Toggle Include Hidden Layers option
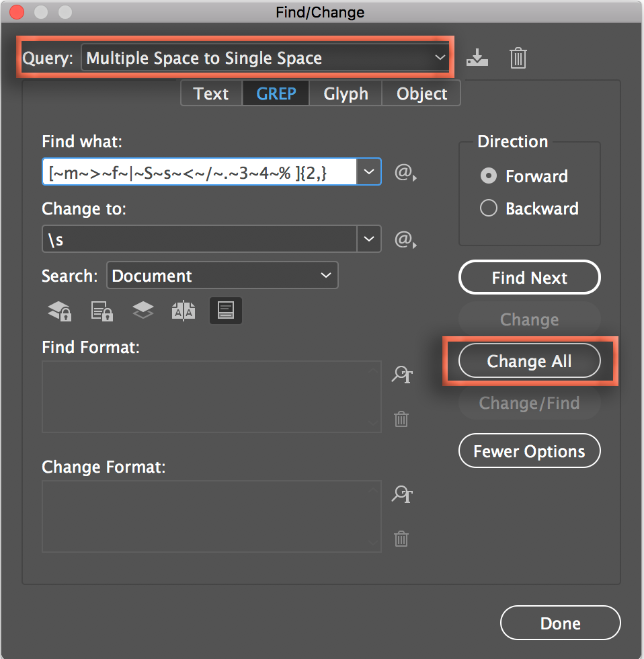The width and height of the screenshot is (644, 659). (143, 311)
